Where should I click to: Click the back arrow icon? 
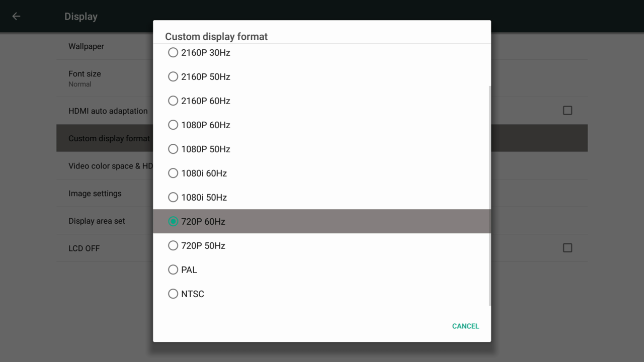[x=16, y=17]
